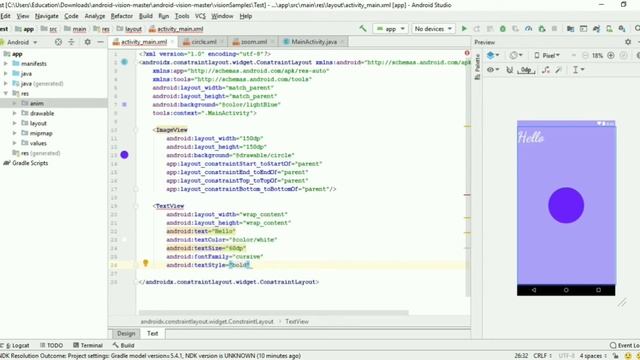This screenshot has height=360, width=640.
Task: Expand the drawable folder
Action: tap(15, 113)
